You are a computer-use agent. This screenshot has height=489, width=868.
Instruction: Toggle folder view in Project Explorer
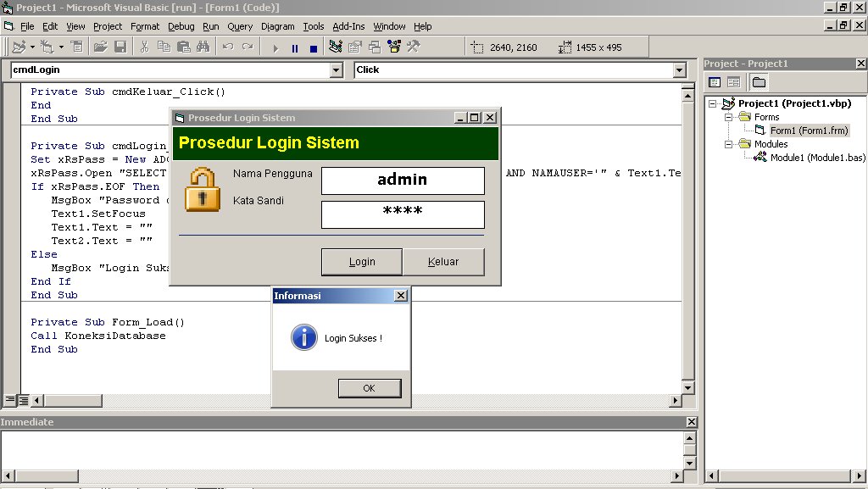[x=759, y=82]
